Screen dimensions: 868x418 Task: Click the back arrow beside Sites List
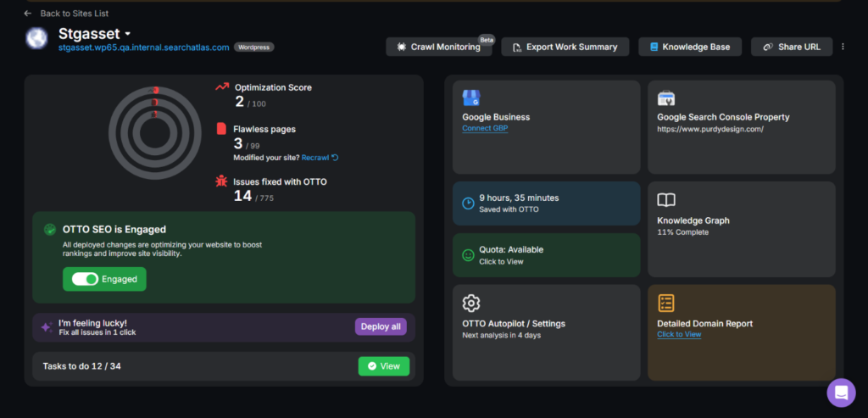tap(28, 14)
